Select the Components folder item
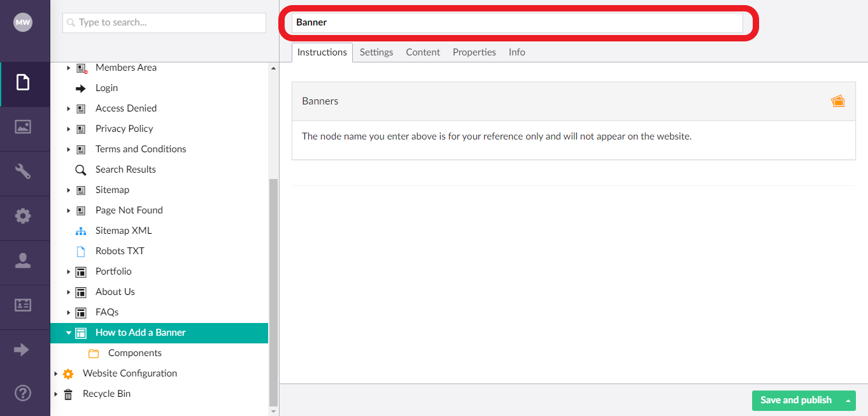Screen dimensions: 868x416 coord(135,353)
